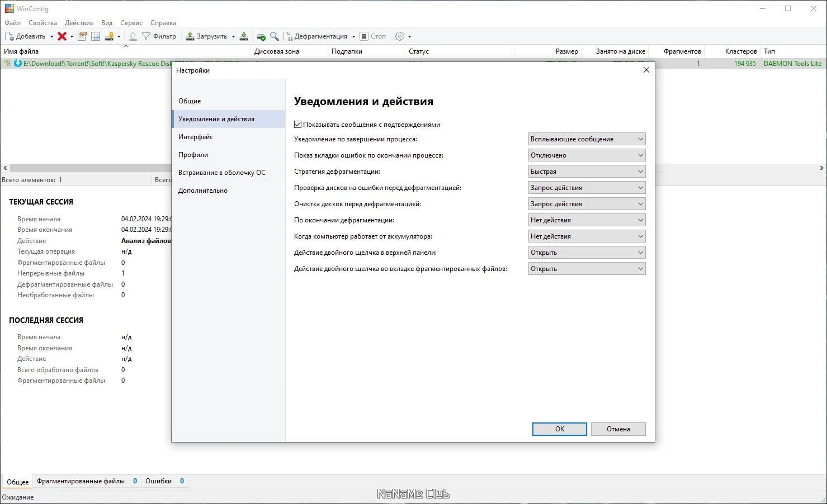This screenshot has width=827, height=504.
Task: Expand the arrow next to Дефрагментация
Action: 353,37
